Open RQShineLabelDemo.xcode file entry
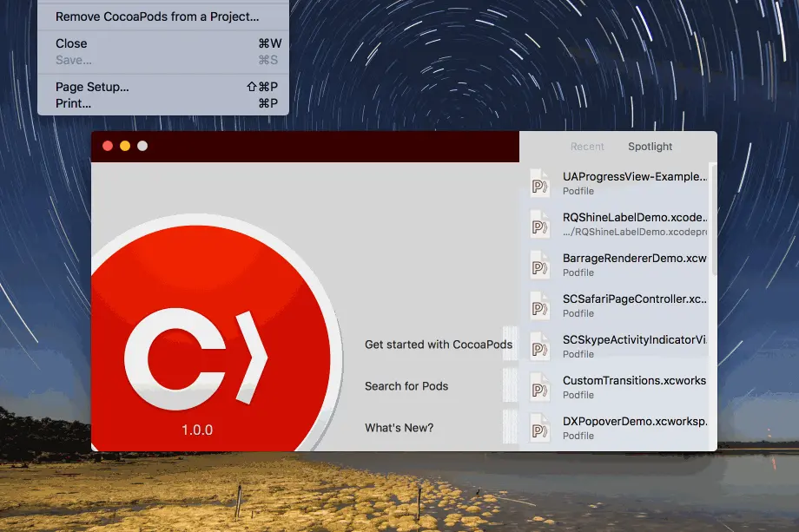 coord(615,224)
